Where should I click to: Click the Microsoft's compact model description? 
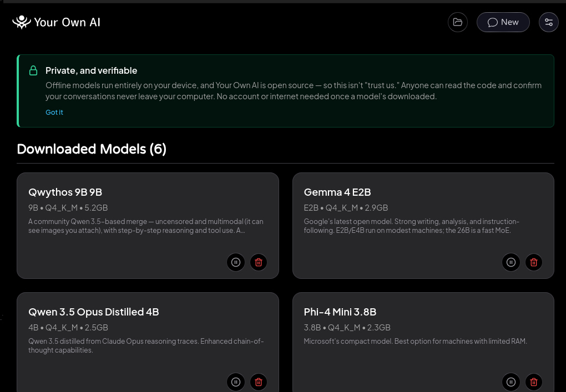[x=416, y=341]
